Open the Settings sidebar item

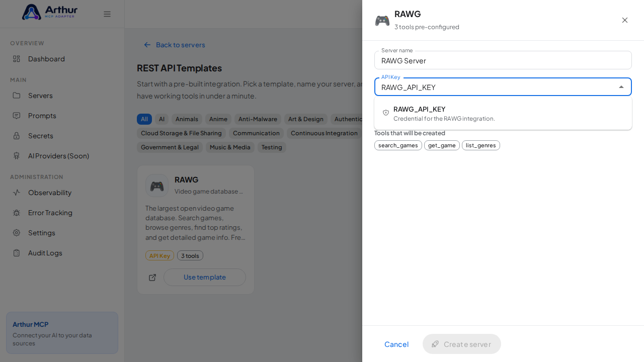click(x=62, y=233)
